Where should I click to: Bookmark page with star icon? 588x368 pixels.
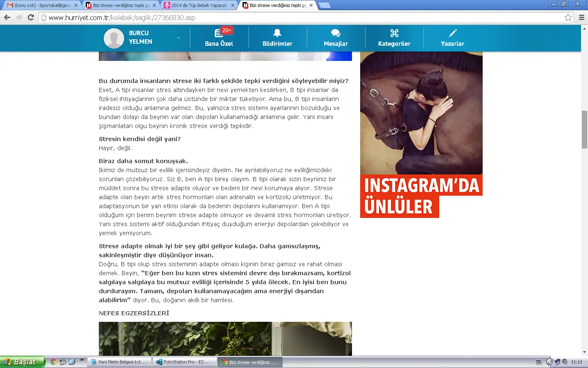(568, 17)
